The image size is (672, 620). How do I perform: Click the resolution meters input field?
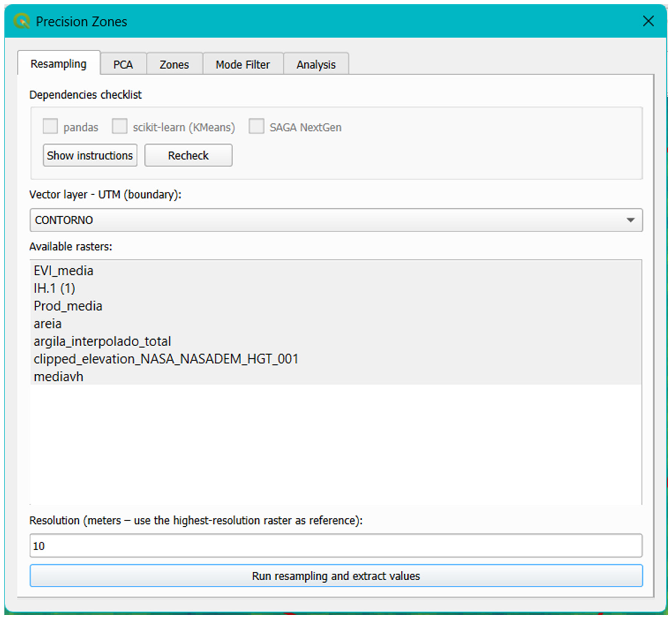[336, 546]
